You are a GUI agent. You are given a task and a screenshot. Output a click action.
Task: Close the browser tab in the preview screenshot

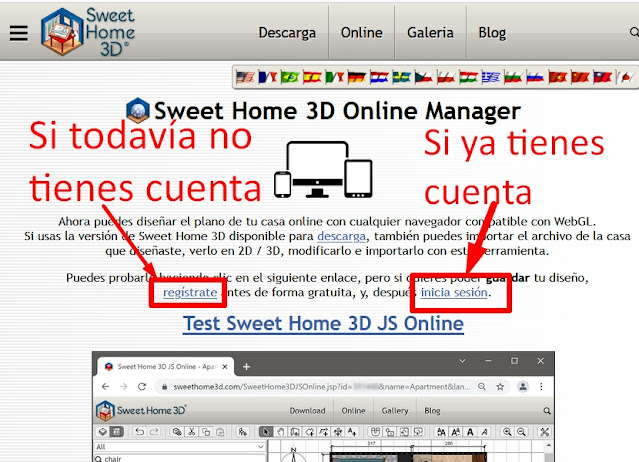(x=225, y=367)
